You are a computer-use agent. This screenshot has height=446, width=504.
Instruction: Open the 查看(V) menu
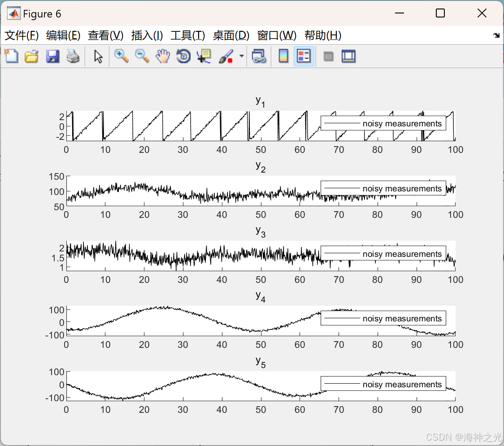[x=105, y=35]
